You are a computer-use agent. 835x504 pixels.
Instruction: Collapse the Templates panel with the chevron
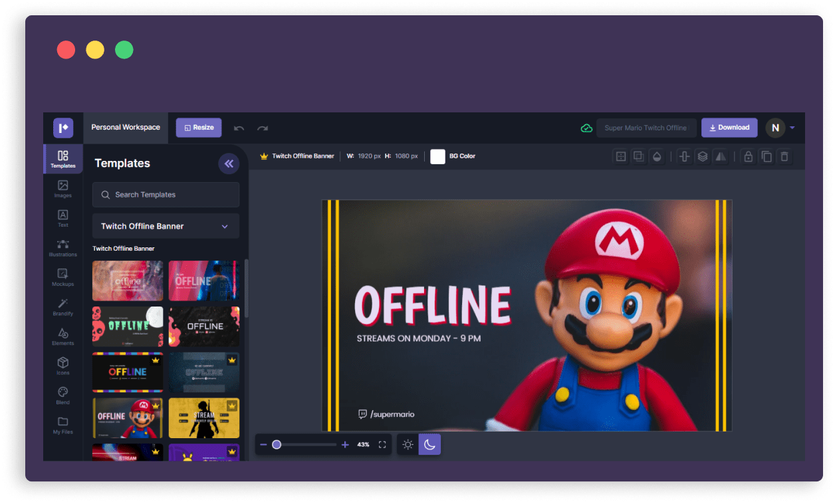229,163
